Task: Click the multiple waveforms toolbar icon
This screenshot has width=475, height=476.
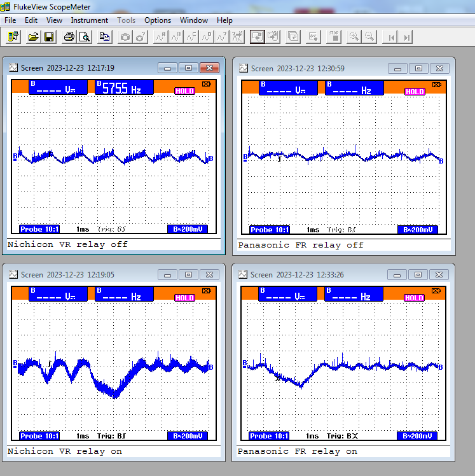Action: 238,37
